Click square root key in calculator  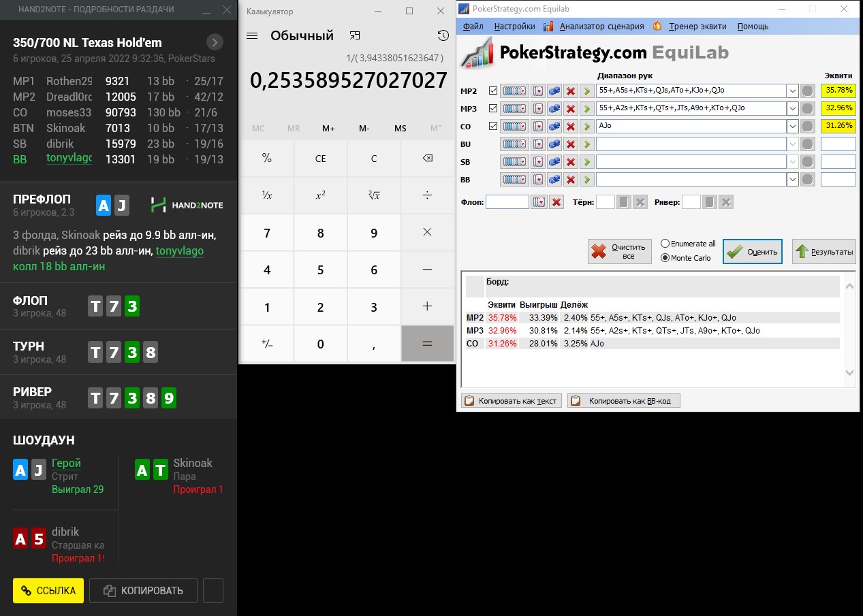click(374, 195)
